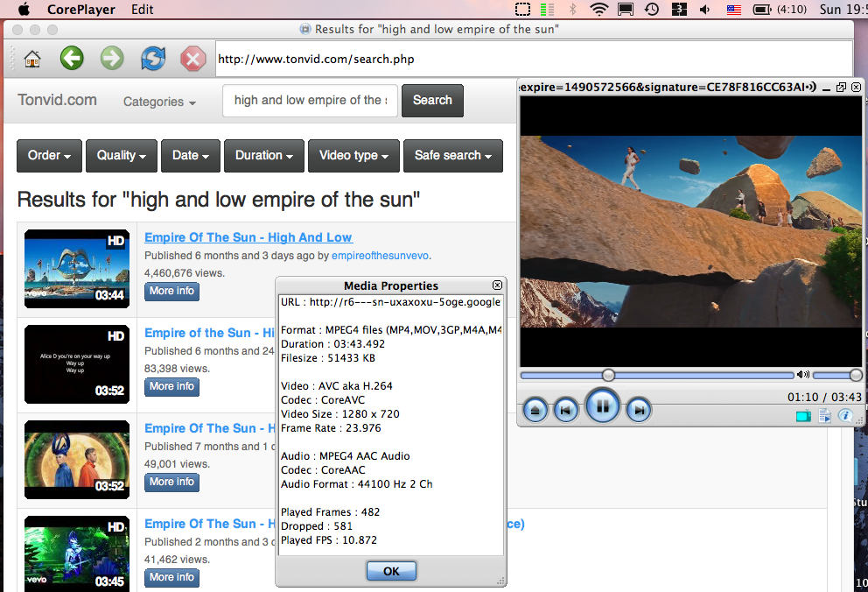
Task: Click the Search button
Action: click(x=432, y=100)
